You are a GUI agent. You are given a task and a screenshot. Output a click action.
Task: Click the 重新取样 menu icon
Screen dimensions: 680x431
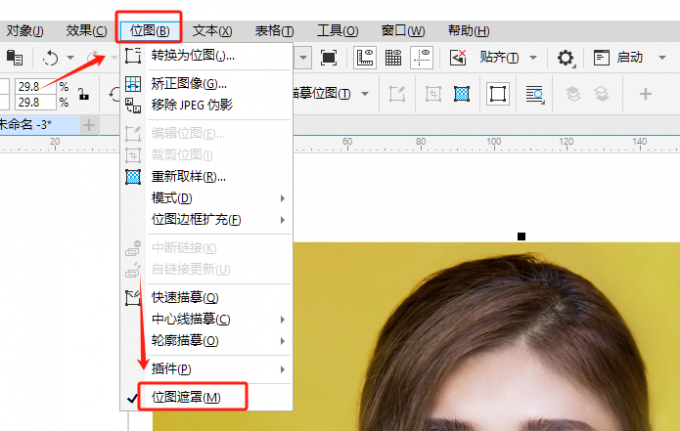coord(133,176)
